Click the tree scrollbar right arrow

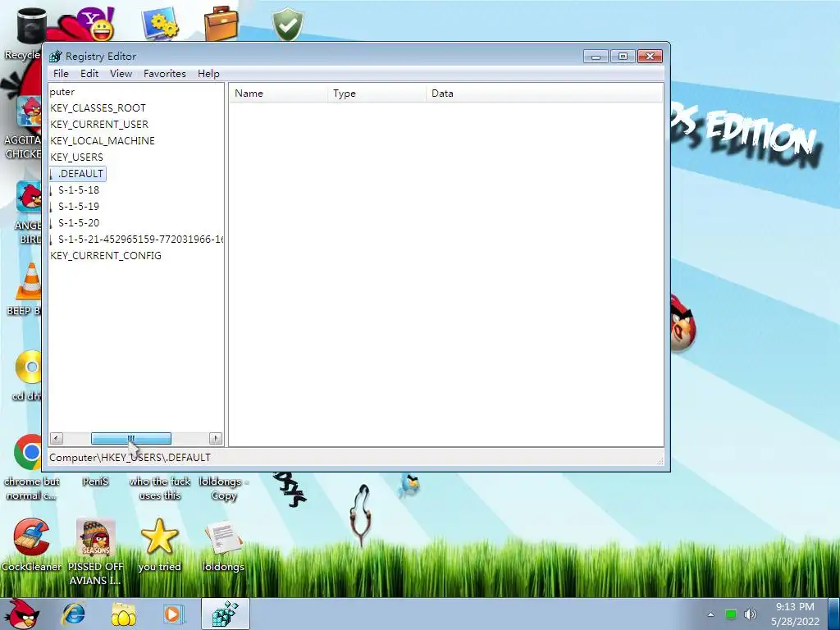pyautogui.click(x=216, y=439)
